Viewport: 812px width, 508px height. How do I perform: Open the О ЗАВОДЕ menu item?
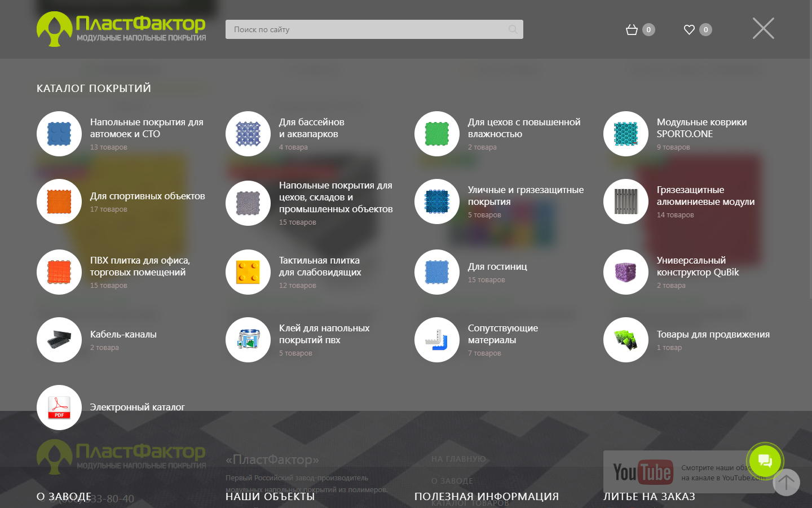tap(64, 496)
